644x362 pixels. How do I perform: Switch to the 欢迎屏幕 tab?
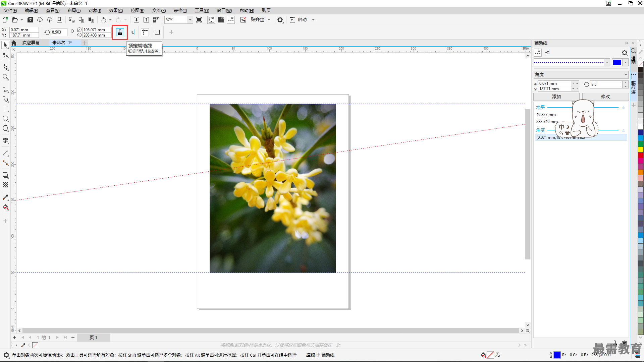pos(31,43)
